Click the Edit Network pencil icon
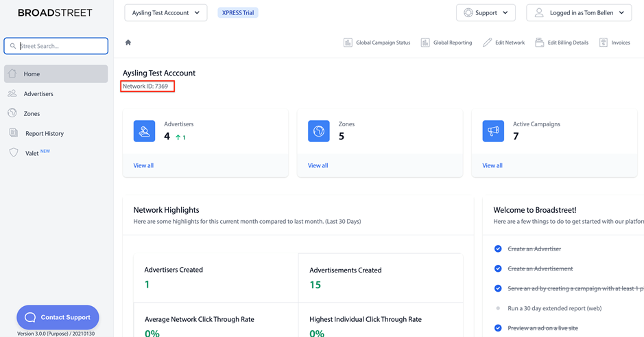Image resolution: width=644 pixels, height=337 pixels. 487,43
